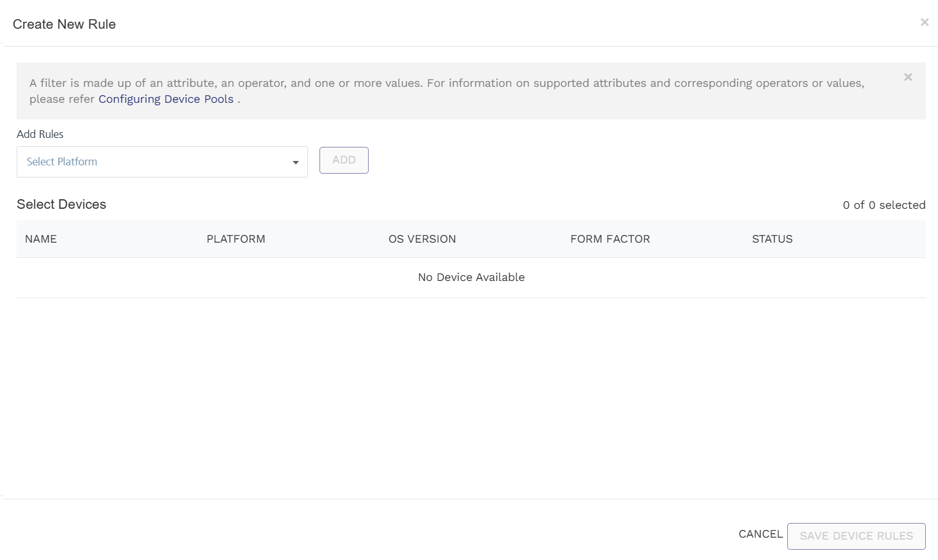Viewport: 938px width, 560px height.
Task: Sort devices by STATUS column
Action: coord(772,239)
